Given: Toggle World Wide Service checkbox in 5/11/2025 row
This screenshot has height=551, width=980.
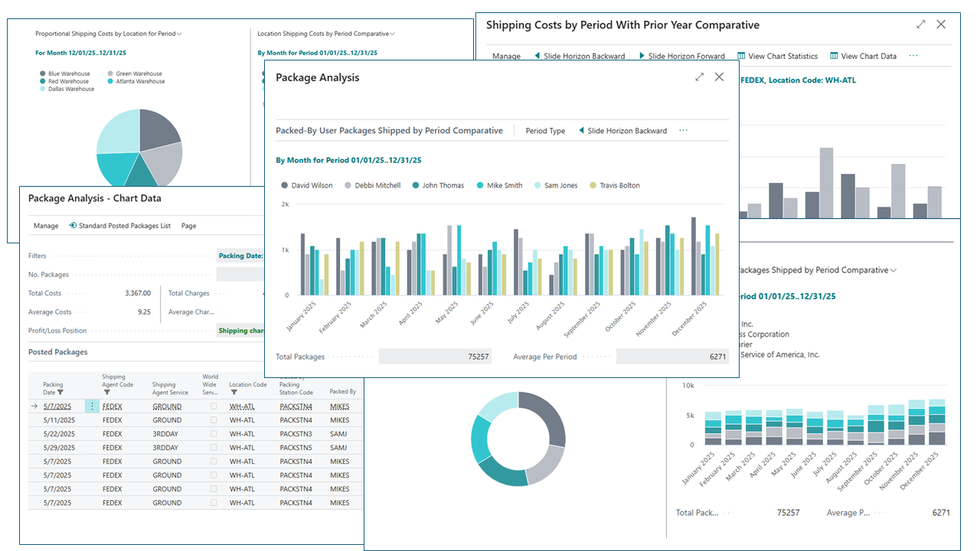Looking at the screenshot, I should pyautogui.click(x=214, y=420).
